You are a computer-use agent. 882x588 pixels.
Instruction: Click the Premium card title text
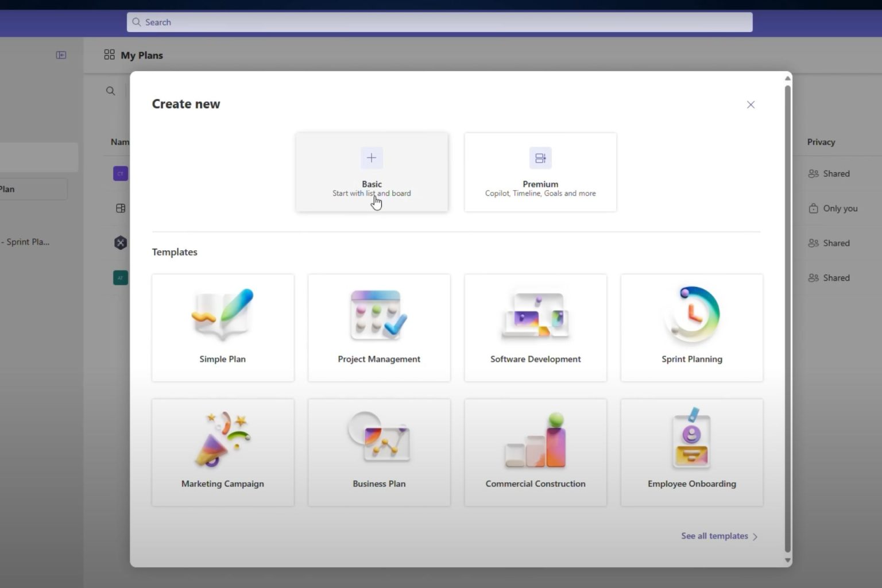[540, 184]
